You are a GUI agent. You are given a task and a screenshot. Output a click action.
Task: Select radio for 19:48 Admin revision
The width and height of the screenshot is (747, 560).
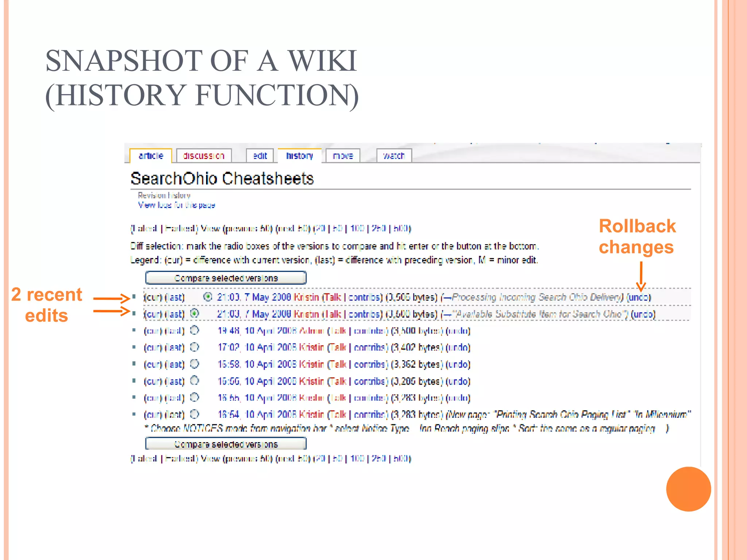(195, 330)
